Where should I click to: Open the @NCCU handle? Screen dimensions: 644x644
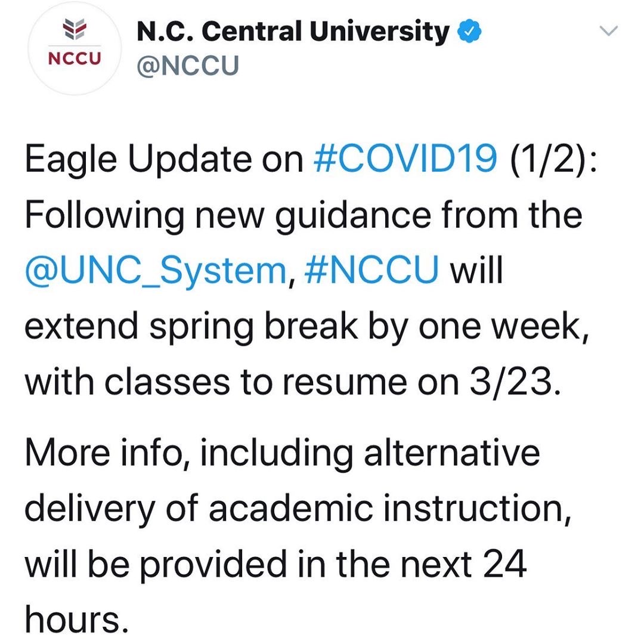(x=188, y=66)
